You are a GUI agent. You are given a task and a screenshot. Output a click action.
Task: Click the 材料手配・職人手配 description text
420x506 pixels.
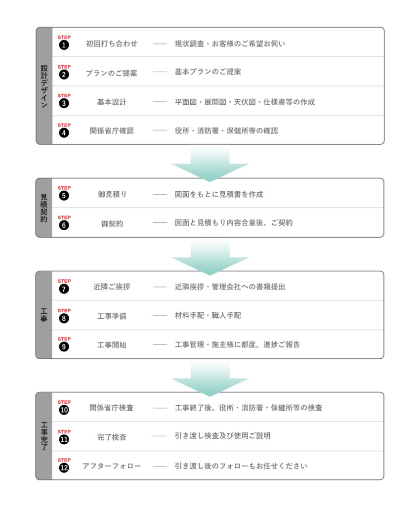coord(208,316)
